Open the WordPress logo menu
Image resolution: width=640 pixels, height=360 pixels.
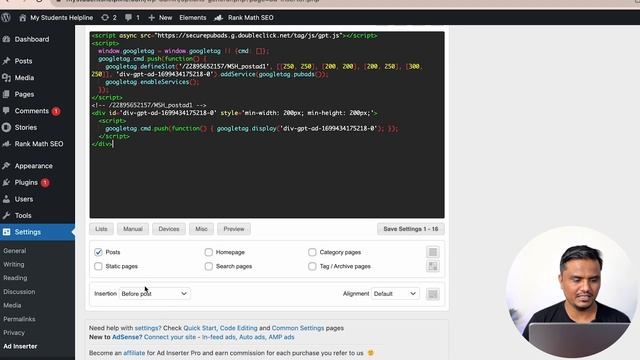[6, 18]
